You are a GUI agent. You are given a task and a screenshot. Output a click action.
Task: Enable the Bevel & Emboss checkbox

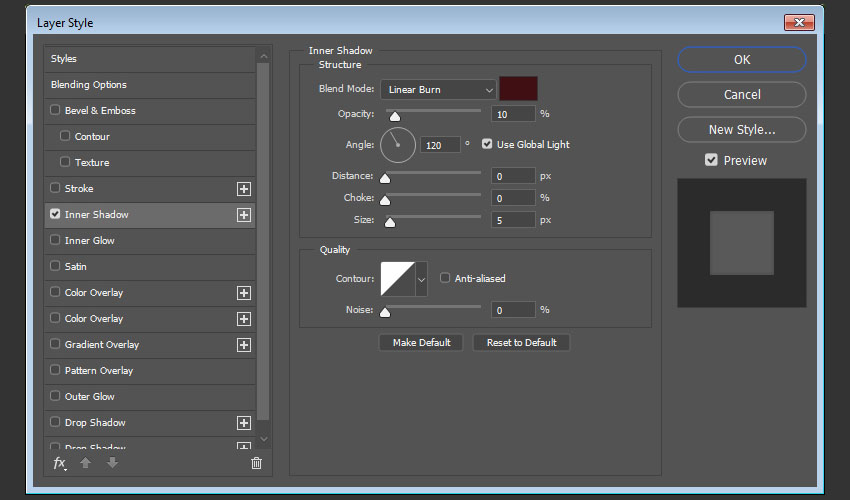[55, 110]
